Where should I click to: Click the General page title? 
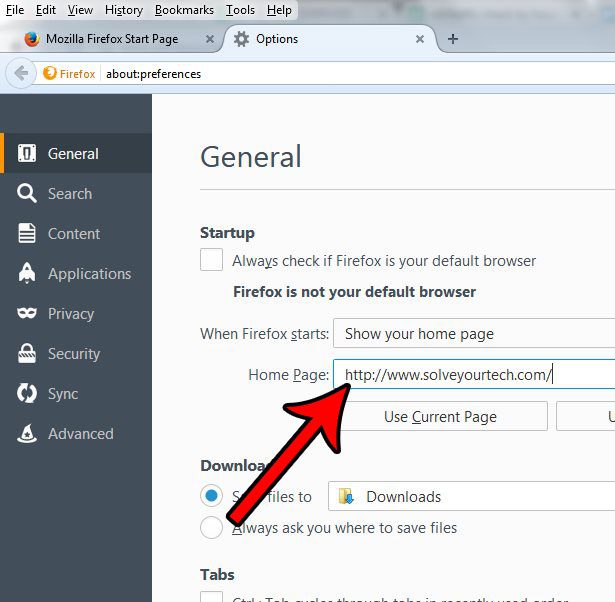pos(251,156)
